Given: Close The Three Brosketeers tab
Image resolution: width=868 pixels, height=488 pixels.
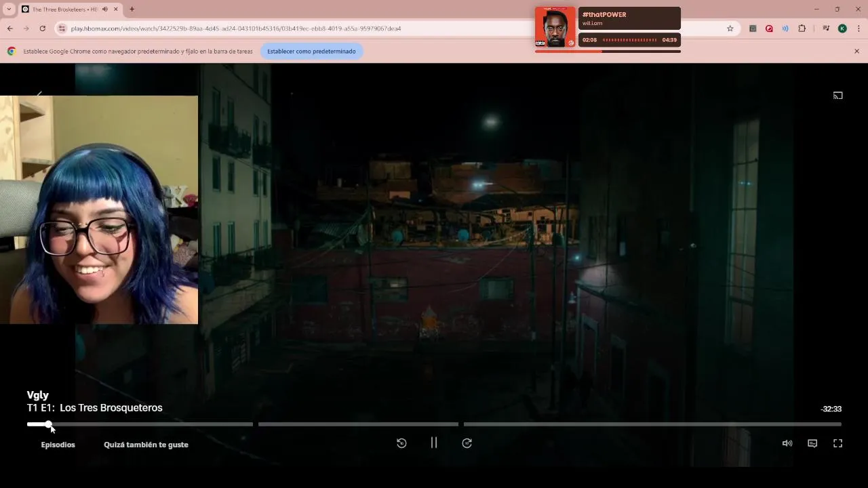Looking at the screenshot, I should [x=115, y=9].
